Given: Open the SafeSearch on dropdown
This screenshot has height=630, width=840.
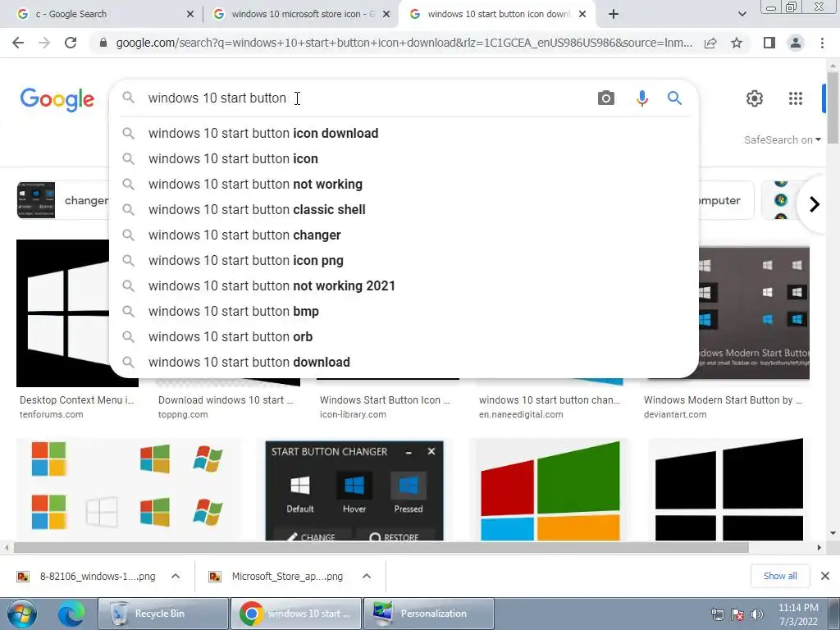Looking at the screenshot, I should point(782,139).
